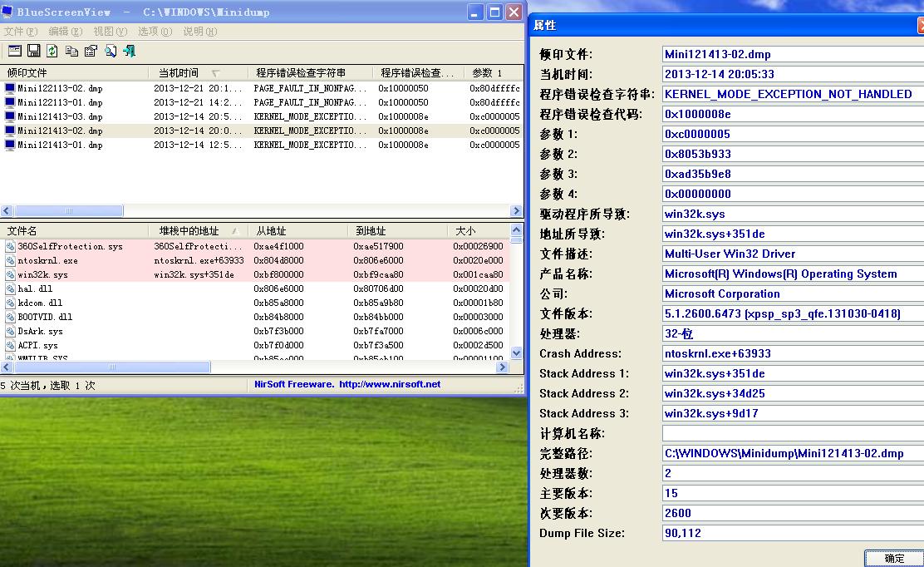Image resolution: width=924 pixels, height=567 pixels.
Task: Click the dump icon beside Mini121413-03.dmp
Action: point(9,116)
